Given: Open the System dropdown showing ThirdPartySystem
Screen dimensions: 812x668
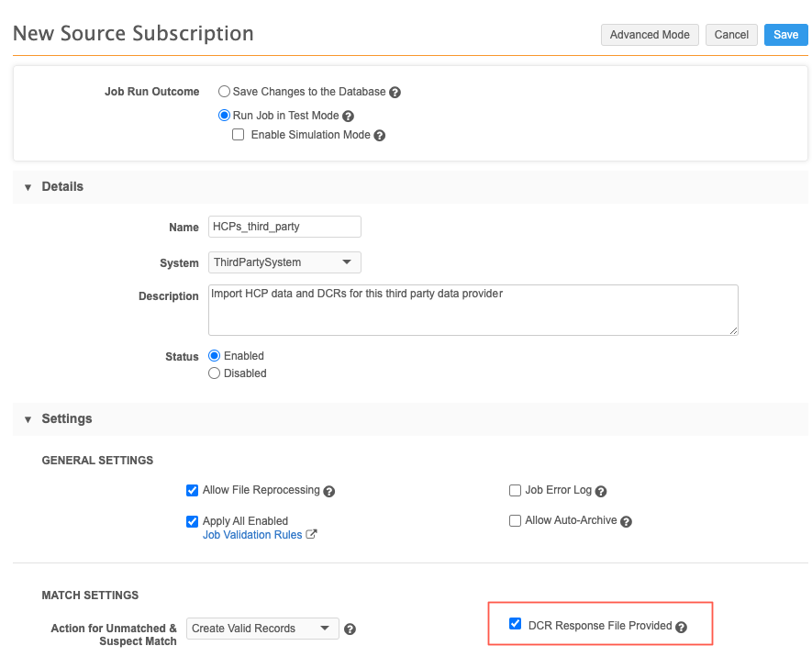Looking at the screenshot, I should [284, 262].
